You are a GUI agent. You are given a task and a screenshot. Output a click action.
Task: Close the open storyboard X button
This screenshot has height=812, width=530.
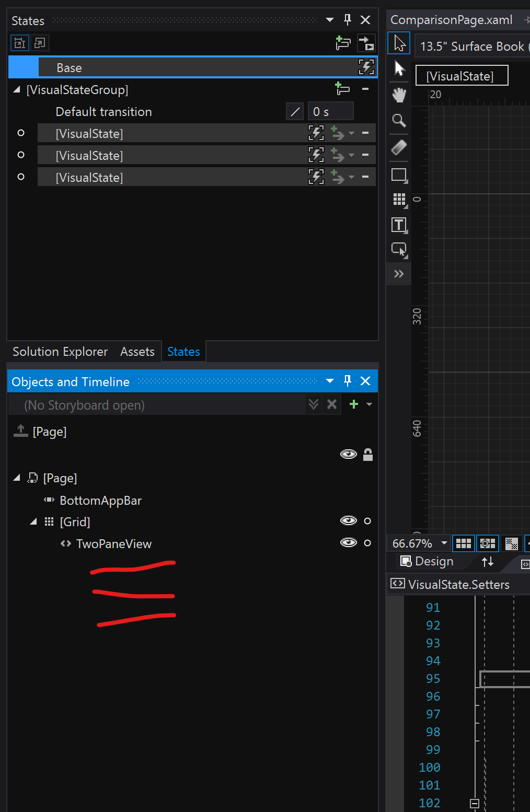[x=332, y=404]
